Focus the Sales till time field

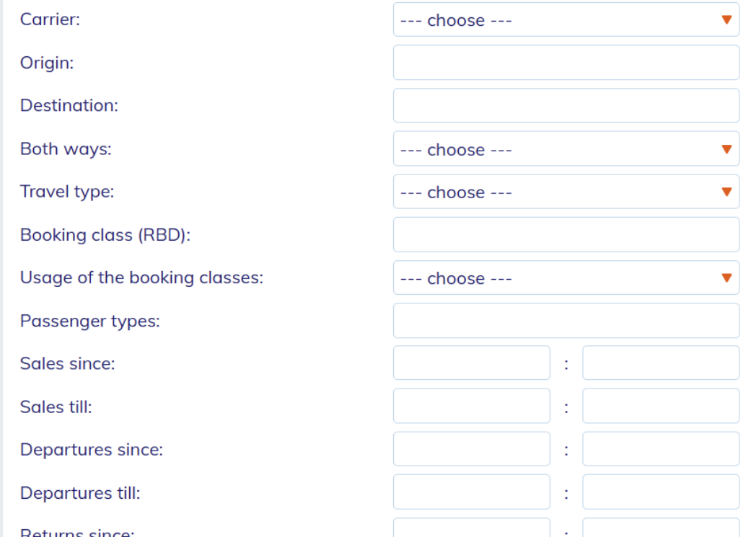(660, 407)
